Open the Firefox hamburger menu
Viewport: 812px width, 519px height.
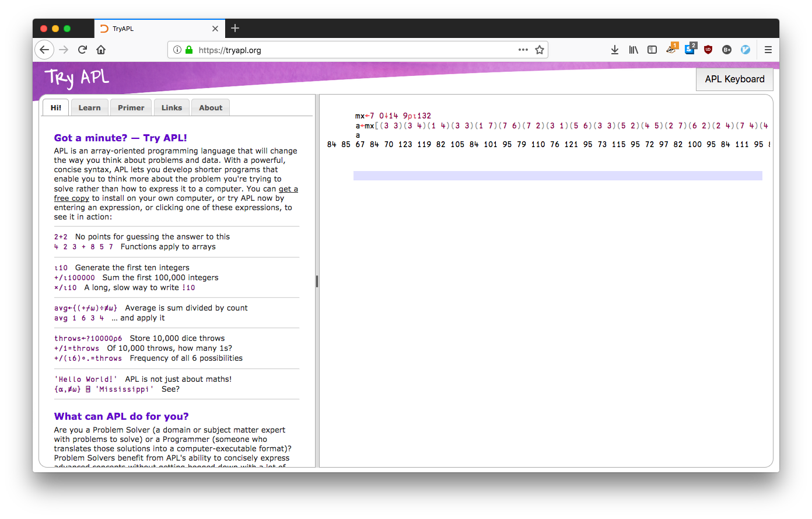tap(768, 50)
